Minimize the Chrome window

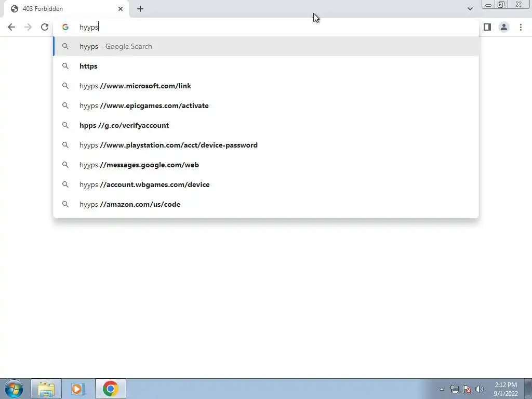click(488, 5)
